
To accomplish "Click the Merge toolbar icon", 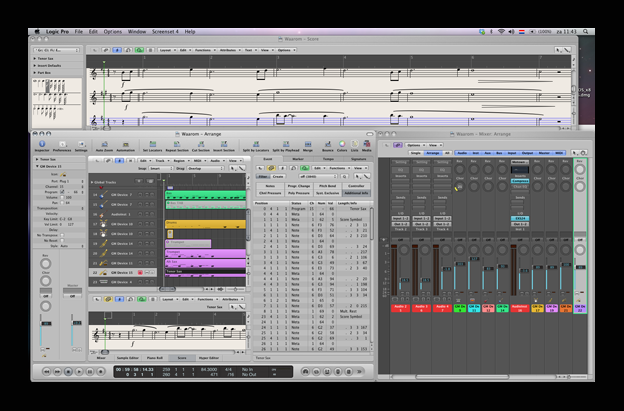I will [308, 144].
